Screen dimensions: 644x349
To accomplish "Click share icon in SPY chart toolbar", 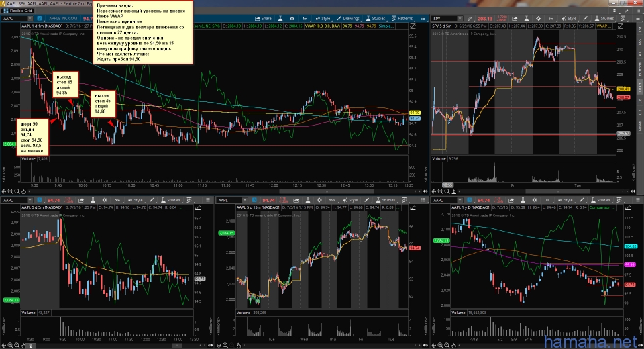I will click(515, 19).
